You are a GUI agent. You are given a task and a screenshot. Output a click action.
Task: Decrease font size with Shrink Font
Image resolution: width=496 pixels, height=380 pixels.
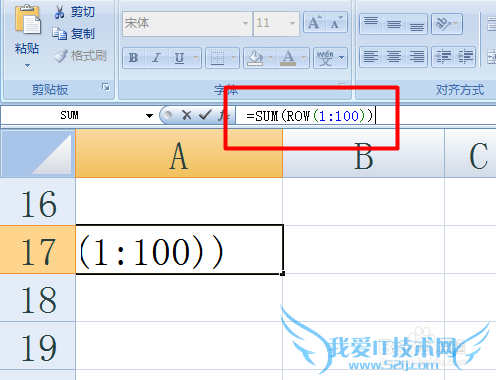click(336, 23)
